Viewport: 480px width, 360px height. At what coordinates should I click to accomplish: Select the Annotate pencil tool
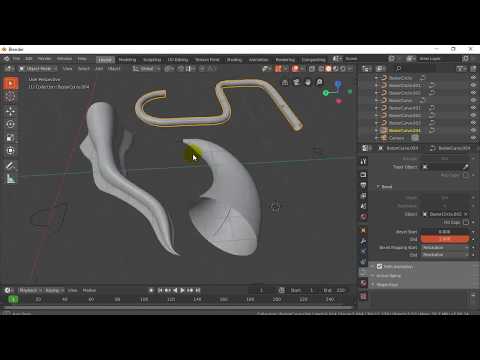(10, 166)
